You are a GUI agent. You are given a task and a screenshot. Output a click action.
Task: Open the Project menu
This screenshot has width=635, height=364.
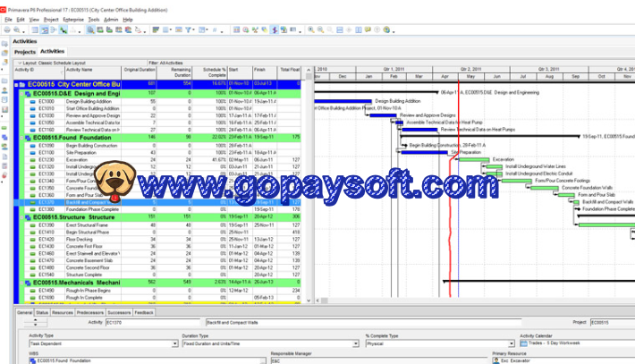coord(51,20)
